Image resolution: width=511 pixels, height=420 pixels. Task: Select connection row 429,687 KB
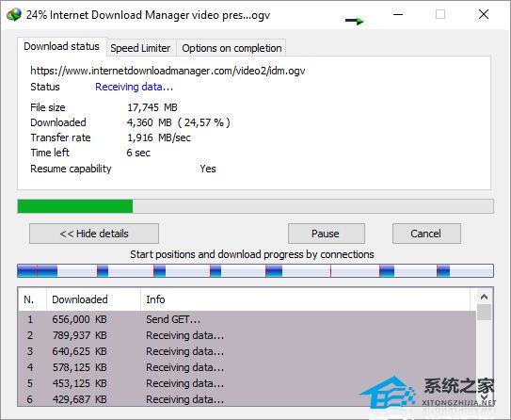(x=247, y=399)
